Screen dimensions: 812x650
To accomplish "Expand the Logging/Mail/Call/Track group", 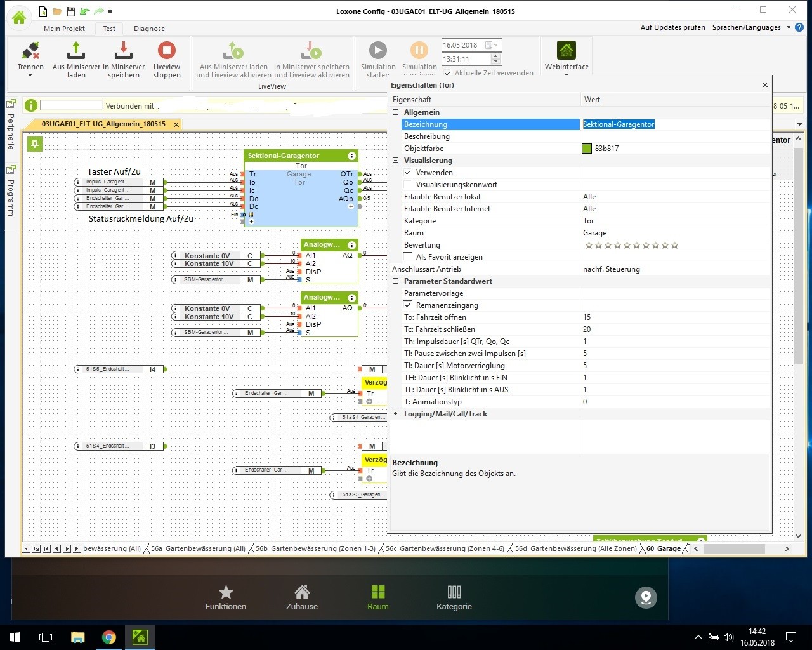I will [396, 414].
